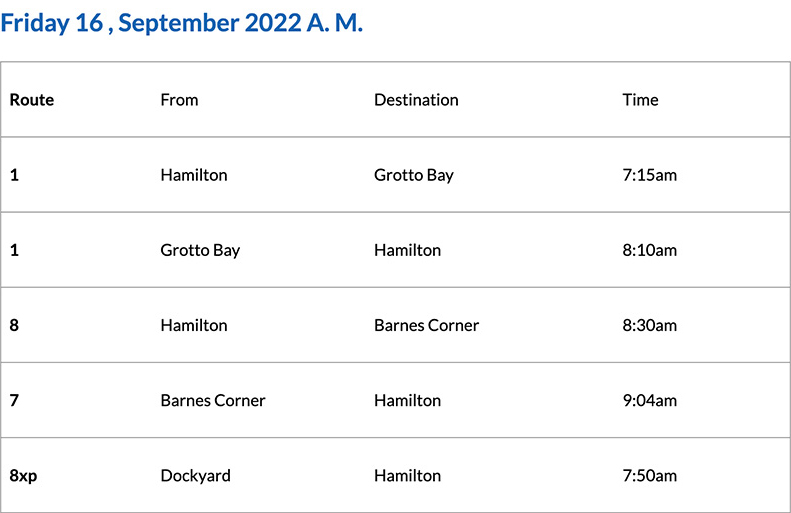Select Barnes Corner in the From column
791x513 pixels.
click(213, 400)
